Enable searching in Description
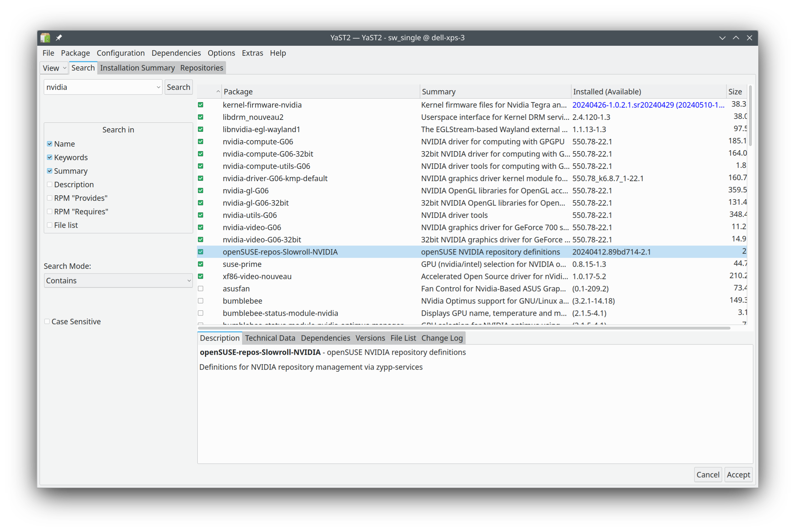The width and height of the screenshot is (796, 532). click(x=50, y=185)
